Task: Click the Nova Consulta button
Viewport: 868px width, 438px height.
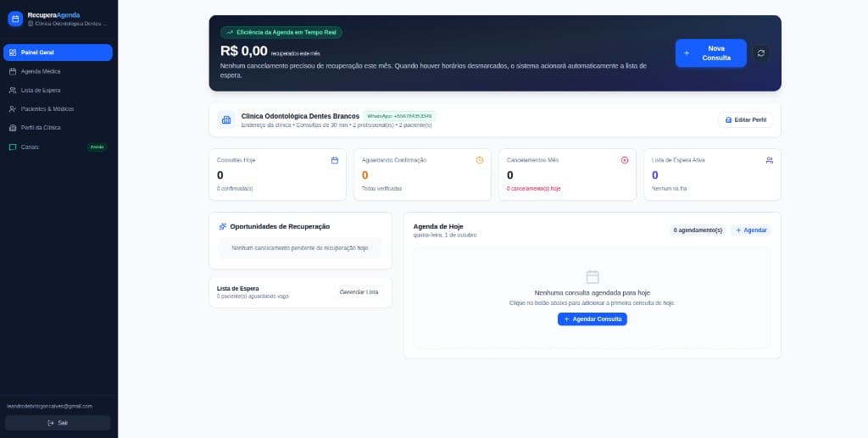Action: pyautogui.click(x=711, y=53)
